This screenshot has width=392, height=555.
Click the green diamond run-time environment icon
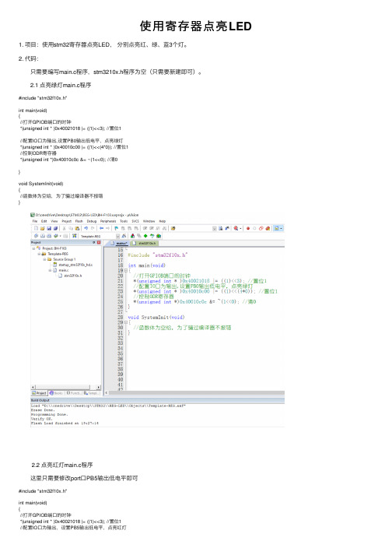click(x=145, y=236)
